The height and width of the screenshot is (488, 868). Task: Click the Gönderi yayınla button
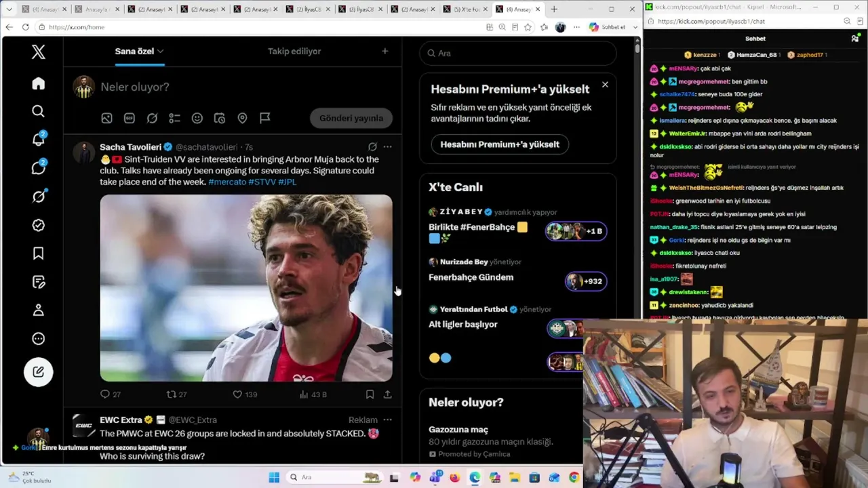pos(351,118)
